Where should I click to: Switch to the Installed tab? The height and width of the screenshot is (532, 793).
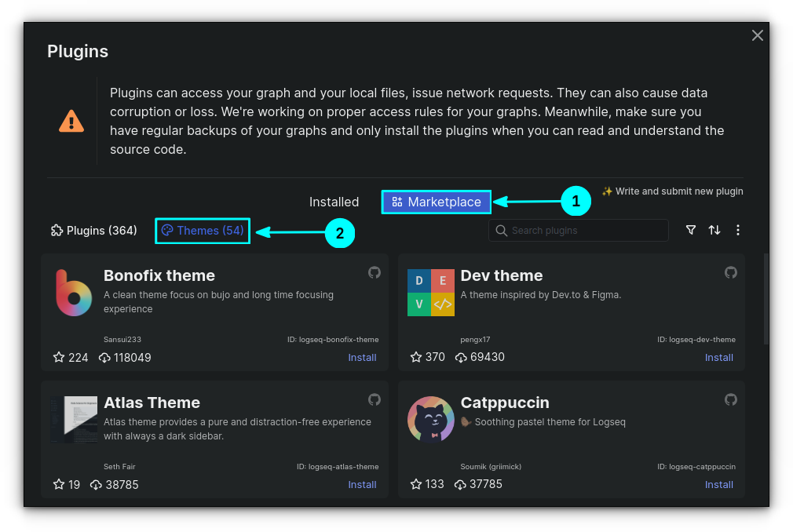tap(334, 202)
